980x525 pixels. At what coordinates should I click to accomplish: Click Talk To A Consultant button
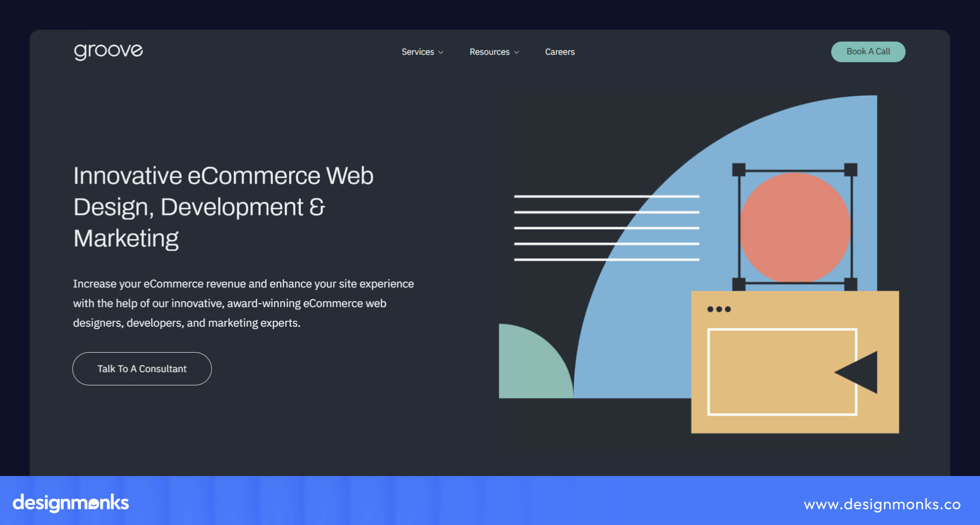[x=142, y=369]
